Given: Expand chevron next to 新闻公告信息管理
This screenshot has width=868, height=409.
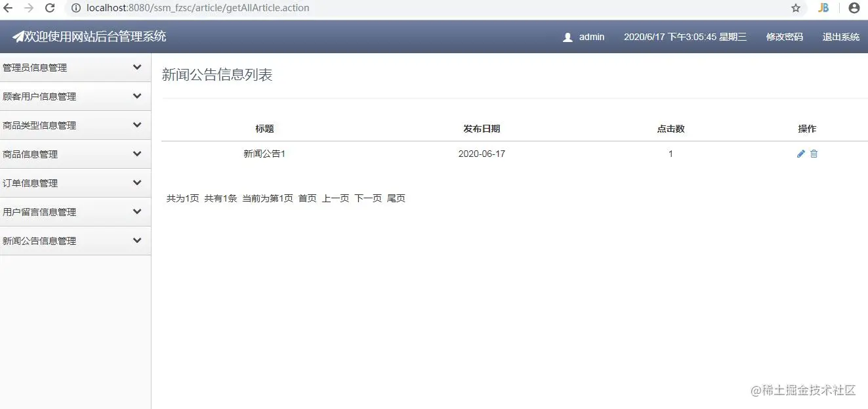Looking at the screenshot, I should pos(137,240).
